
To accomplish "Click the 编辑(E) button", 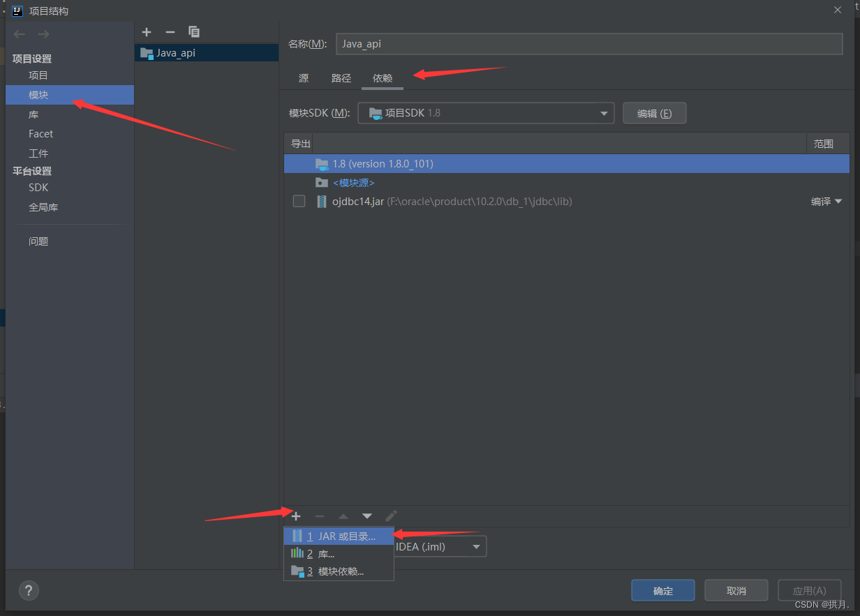I will (x=654, y=113).
